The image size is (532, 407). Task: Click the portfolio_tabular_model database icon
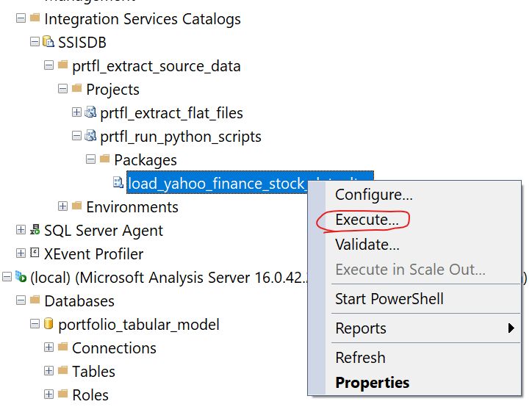coord(48,325)
